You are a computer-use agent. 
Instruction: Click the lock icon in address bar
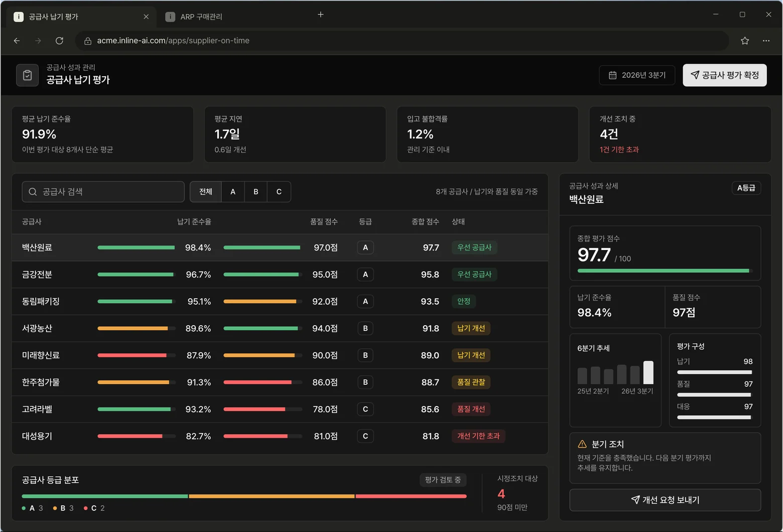pyautogui.click(x=88, y=41)
